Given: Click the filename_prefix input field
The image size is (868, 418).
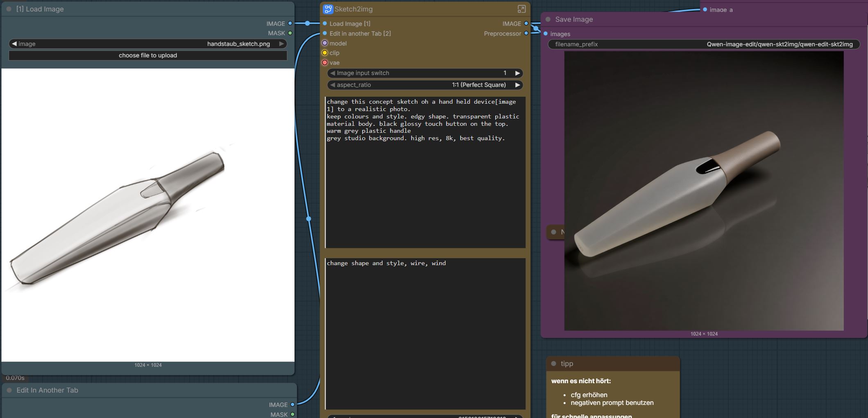Looking at the screenshot, I should point(703,44).
